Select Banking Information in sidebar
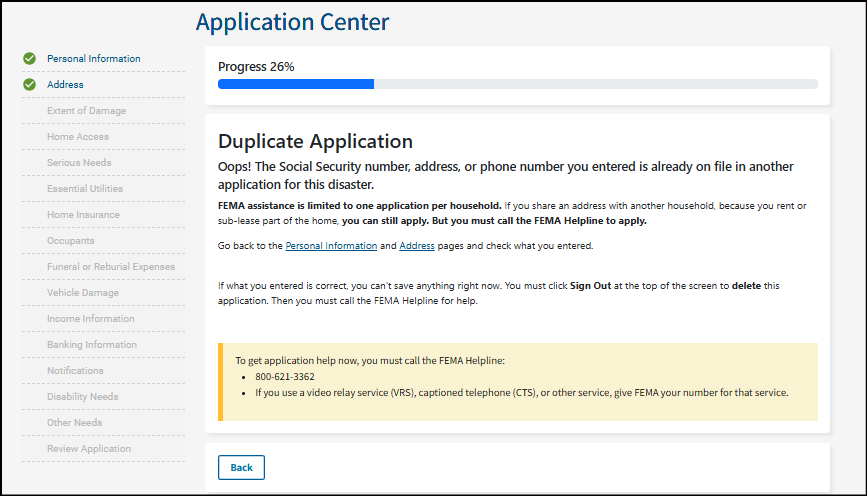The image size is (867, 496). [91, 345]
